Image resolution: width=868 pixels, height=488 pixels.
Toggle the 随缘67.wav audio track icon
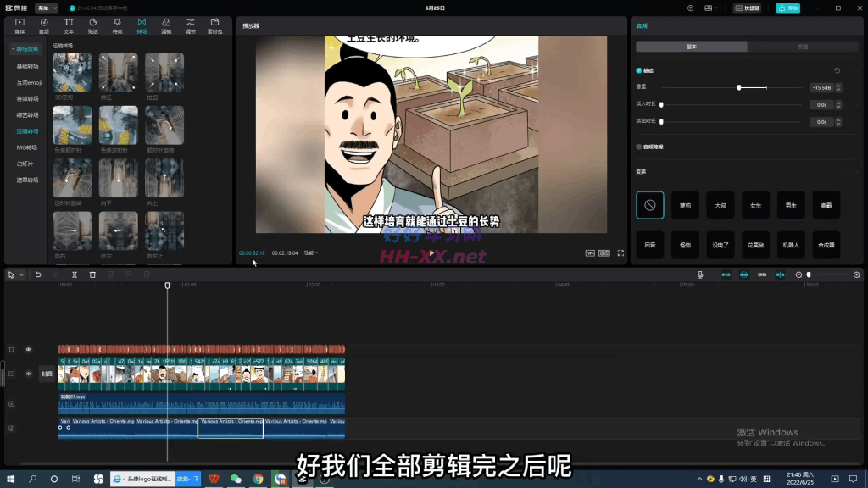11,404
